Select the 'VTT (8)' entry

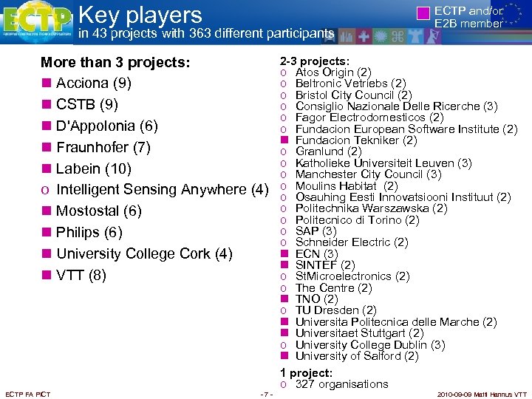(x=81, y=275)
